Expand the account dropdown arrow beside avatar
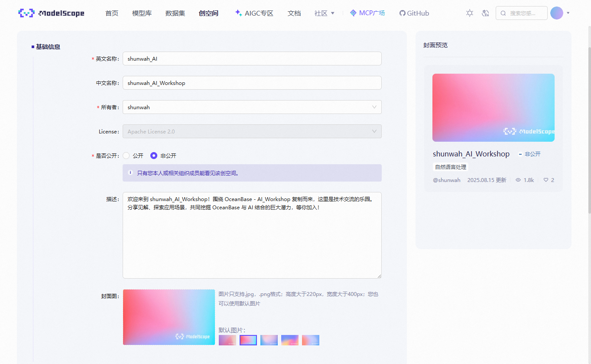Image resolution: width=591 pixels, height=364 pixels. (x=568, y=13)
